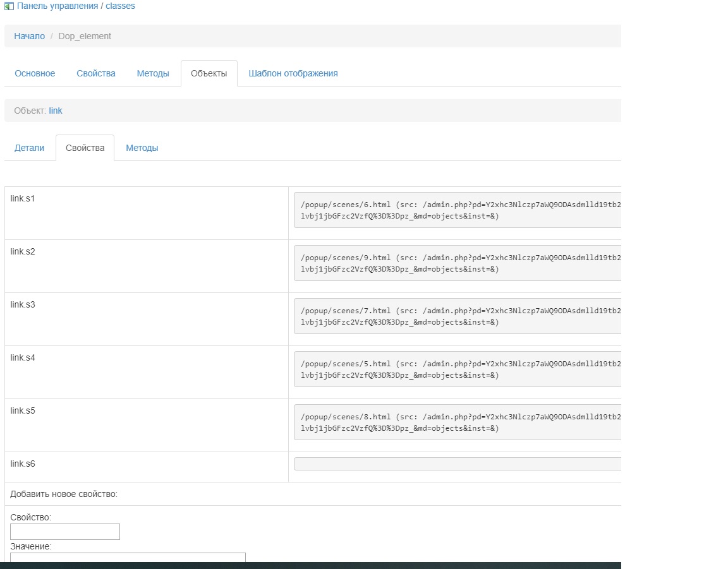This screenshot has height=569, width=728.
Task: Switch to the Детали tab
Action: click(x=29, y=148)
